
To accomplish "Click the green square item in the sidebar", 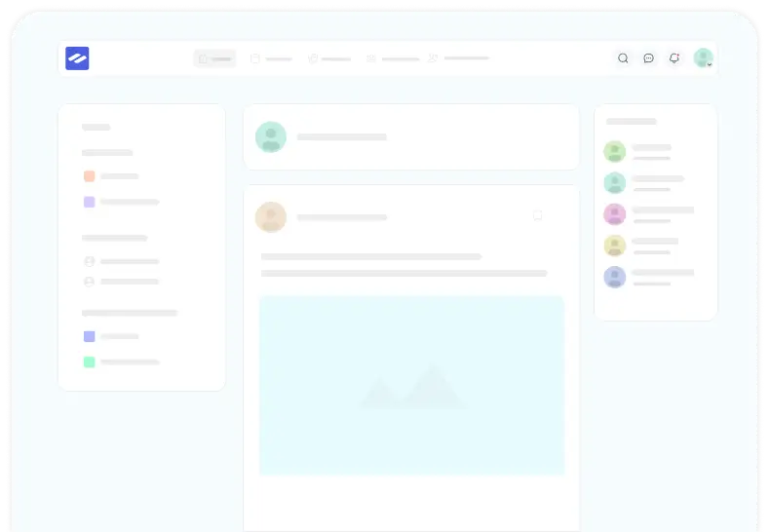I will [90, 361].
